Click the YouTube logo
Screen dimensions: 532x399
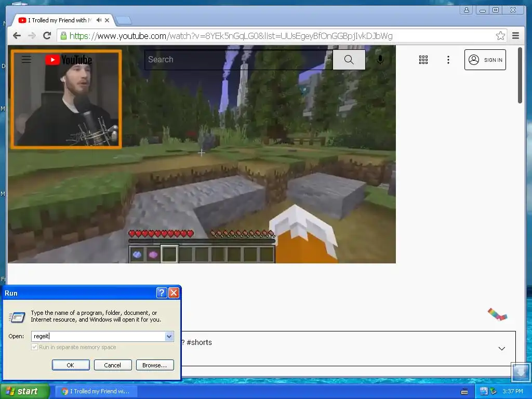pyautogui.click(x=69, y=60)
